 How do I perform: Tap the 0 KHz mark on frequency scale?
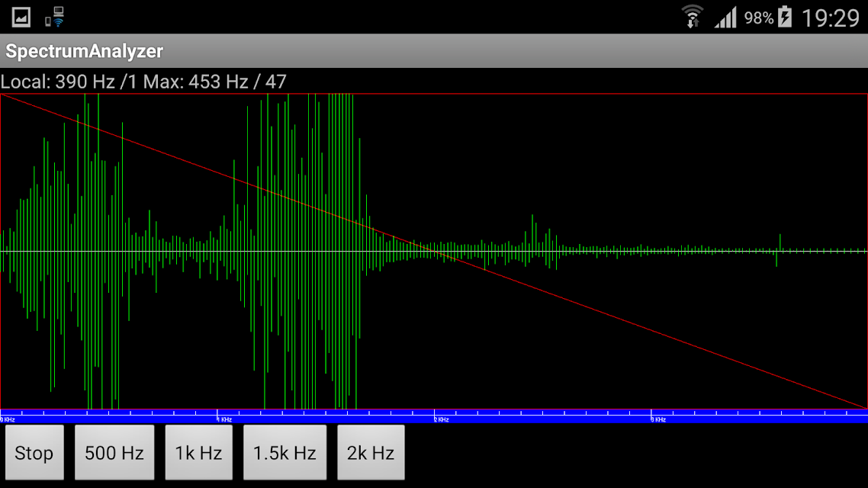point(8,419)
